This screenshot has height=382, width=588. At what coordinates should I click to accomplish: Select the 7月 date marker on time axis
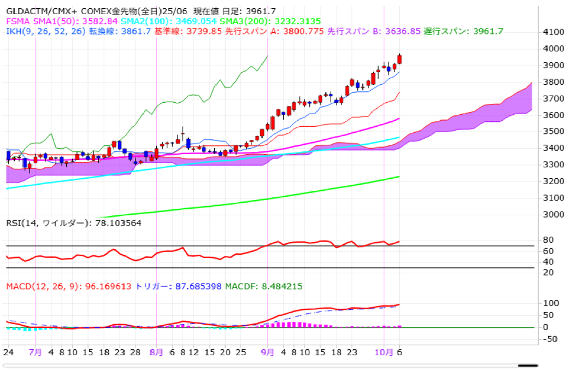pos(35,352)
